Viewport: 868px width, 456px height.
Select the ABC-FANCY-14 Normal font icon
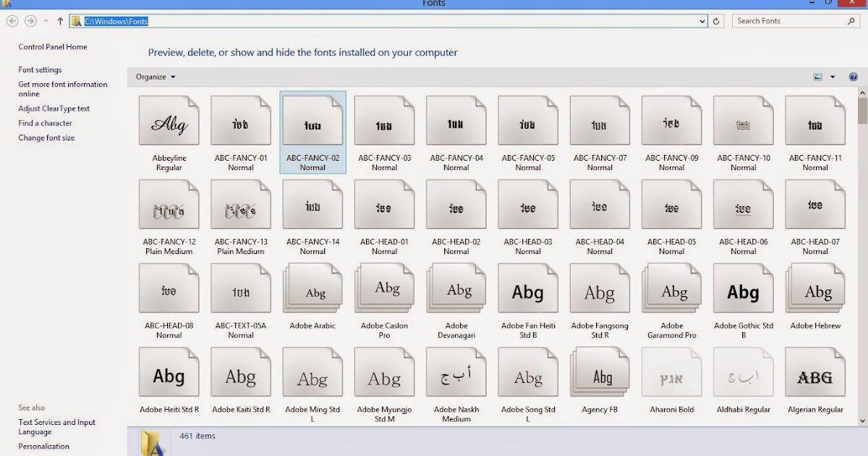312,205
